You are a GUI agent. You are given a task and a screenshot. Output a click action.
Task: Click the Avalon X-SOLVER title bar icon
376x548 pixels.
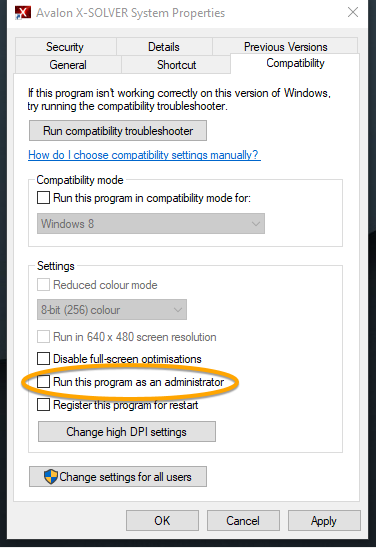click(x=23, y=13)
